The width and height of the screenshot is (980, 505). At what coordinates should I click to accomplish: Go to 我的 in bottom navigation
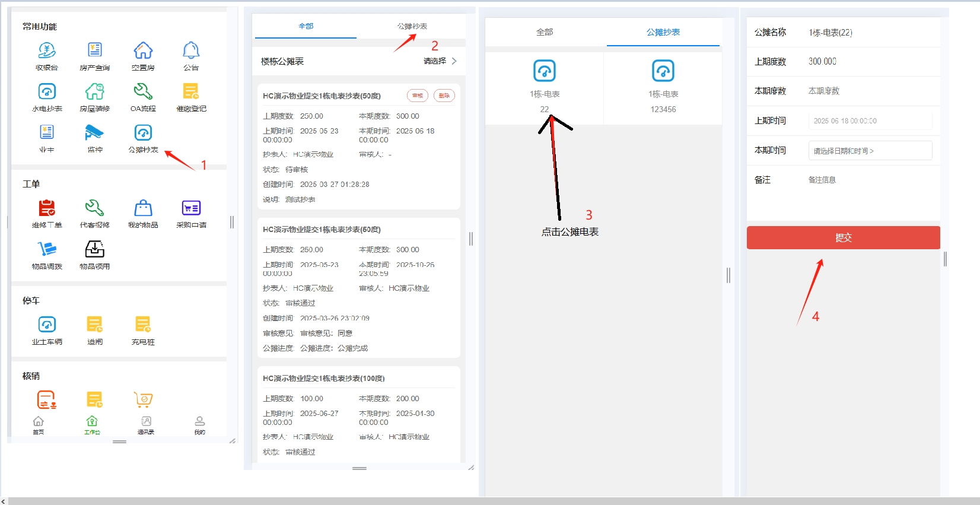200,425
